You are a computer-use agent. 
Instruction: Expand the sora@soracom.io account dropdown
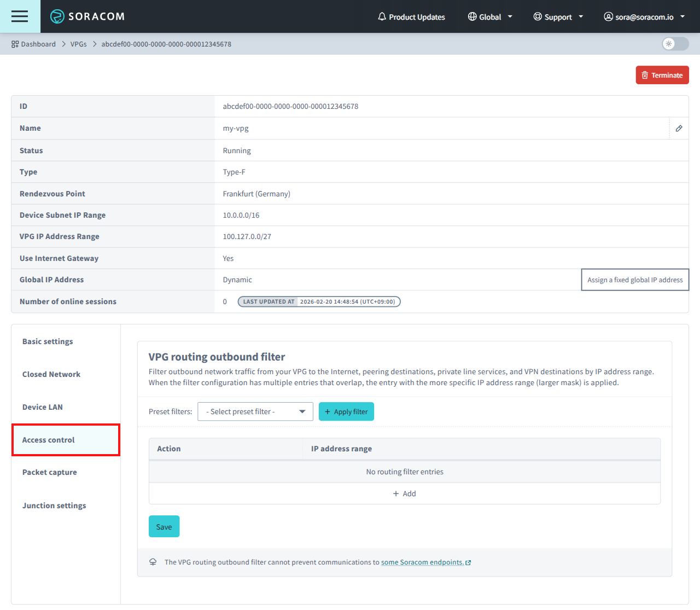point(683,16)
